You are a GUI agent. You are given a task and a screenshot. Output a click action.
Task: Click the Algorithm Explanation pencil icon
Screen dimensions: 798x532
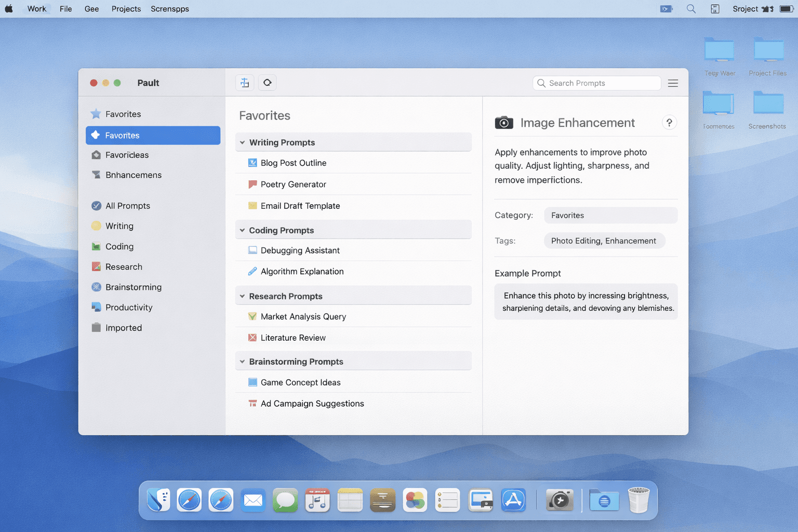pos(252,271)
